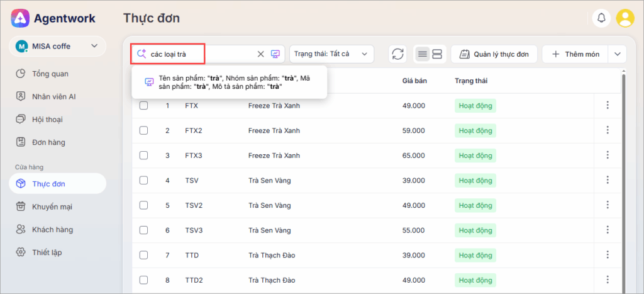Image resolution: width=644 pixels, height=294 pixels.
Task: Select checkbox for TSV Trà Sen Vàng
Action: click(143, 180)
